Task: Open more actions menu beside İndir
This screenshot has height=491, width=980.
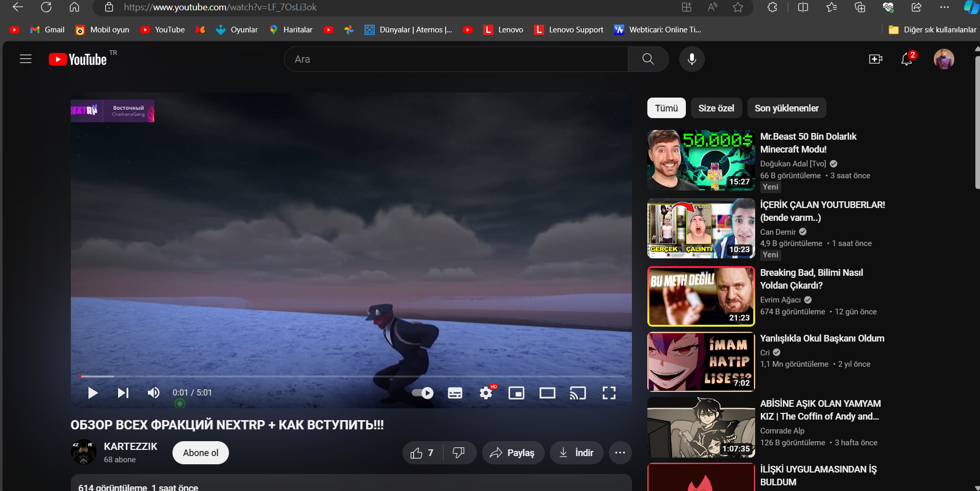Action: (620, 452)
